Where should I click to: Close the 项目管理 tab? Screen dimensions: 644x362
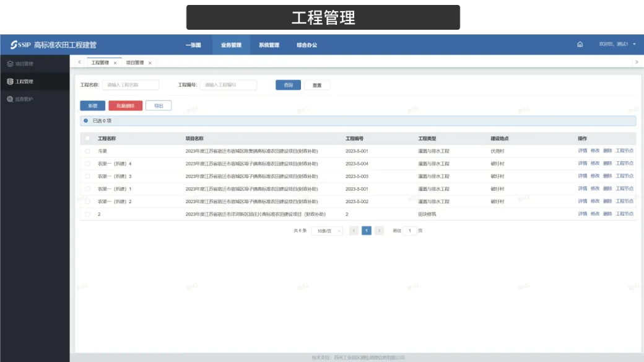click(150, 63)
